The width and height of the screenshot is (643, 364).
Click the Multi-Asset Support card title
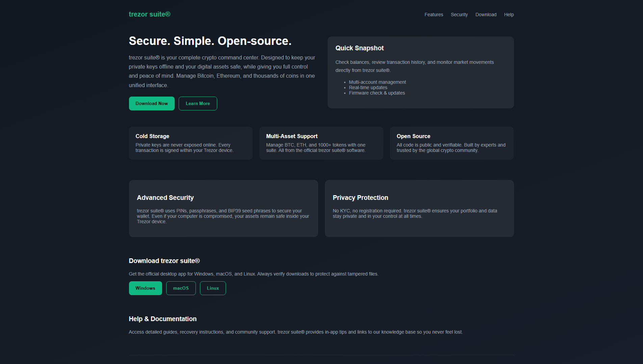click(x=292, y=136)
